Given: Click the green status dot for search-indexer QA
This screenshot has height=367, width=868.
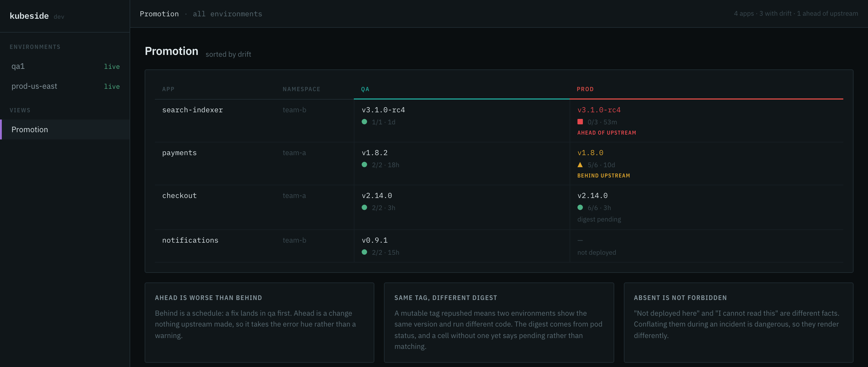Looking at the screenshot, I should click(x=364, y=122).
